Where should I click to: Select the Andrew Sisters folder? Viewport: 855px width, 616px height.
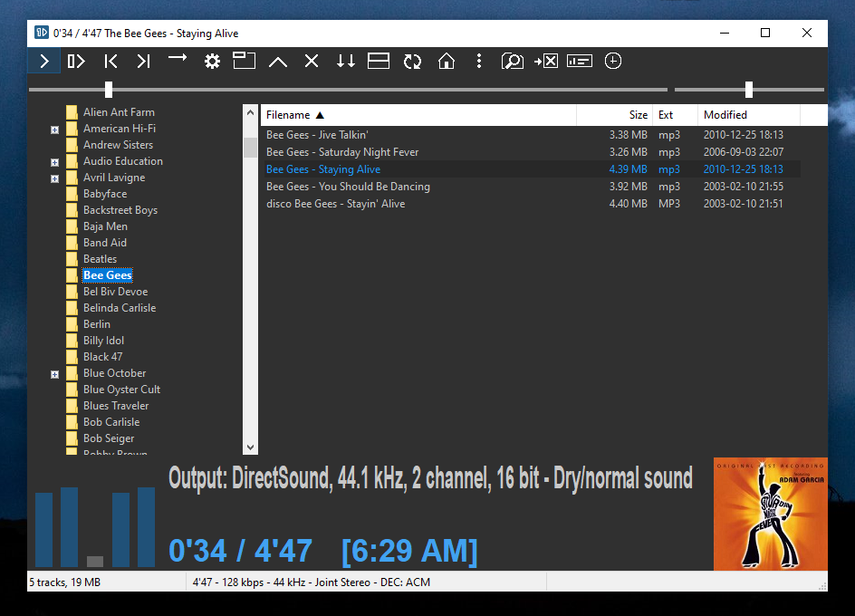pos(118,145)
